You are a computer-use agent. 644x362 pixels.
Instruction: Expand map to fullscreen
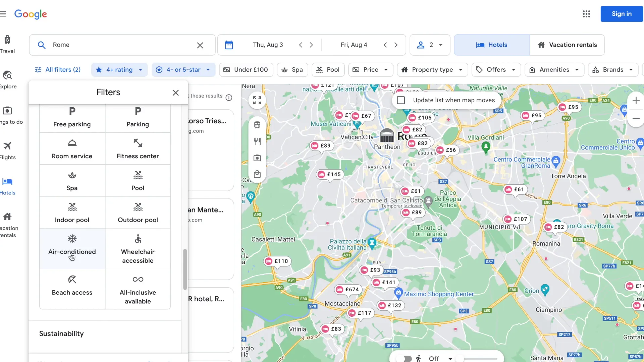coord(257,100)
